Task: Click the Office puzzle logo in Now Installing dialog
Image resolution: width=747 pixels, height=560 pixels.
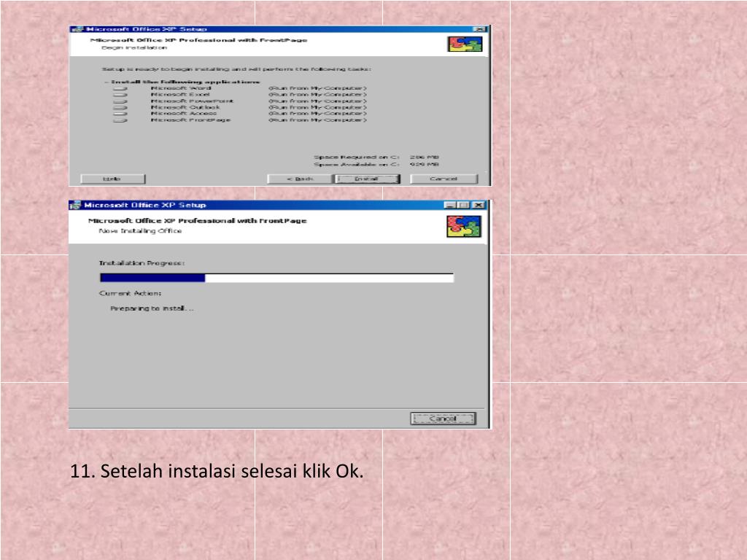Action: (x=463, y=226)
